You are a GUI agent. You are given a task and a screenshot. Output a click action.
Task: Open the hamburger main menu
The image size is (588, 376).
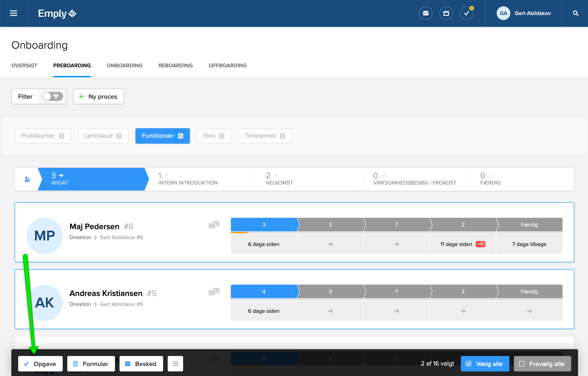coord(13,13)
